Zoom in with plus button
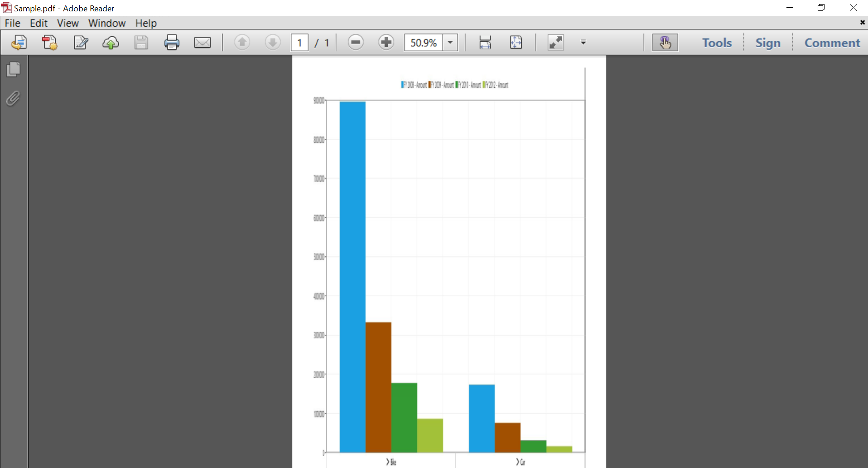The height and width of the screenshot is (468, 868). click(x=386, y=43)
